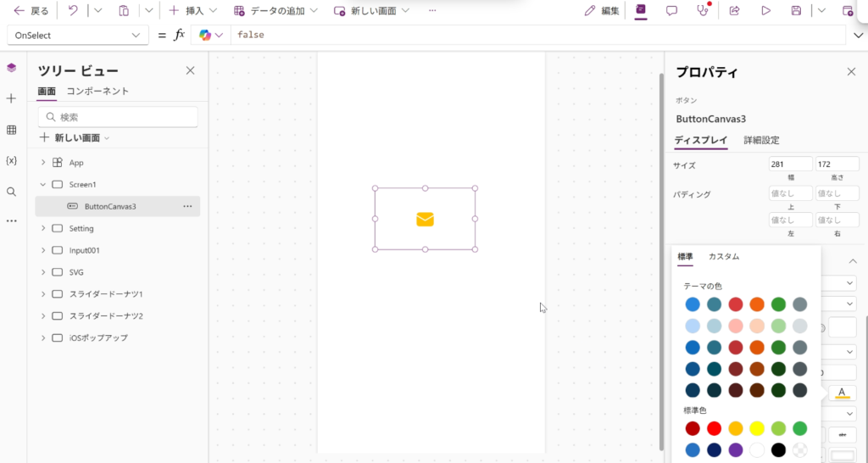Switch to the コンポーネント tab

[97, 91]
